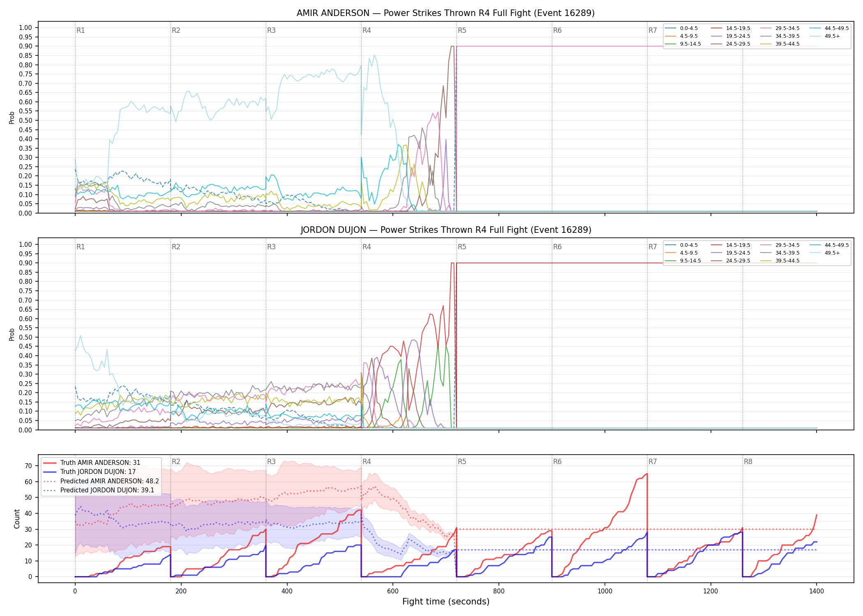This screenshot has width=863, height=616.
Task: Click the R6 round marker in Count chart
Action: [557, 462]
